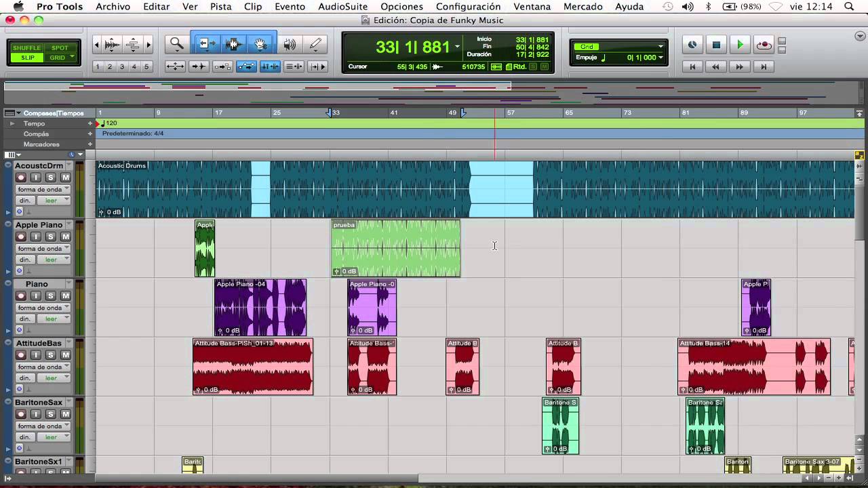Viewport: 868px width, 488px height.
Task: Click the audio waveform zoom icon
Action: click(x=113, y=45)
